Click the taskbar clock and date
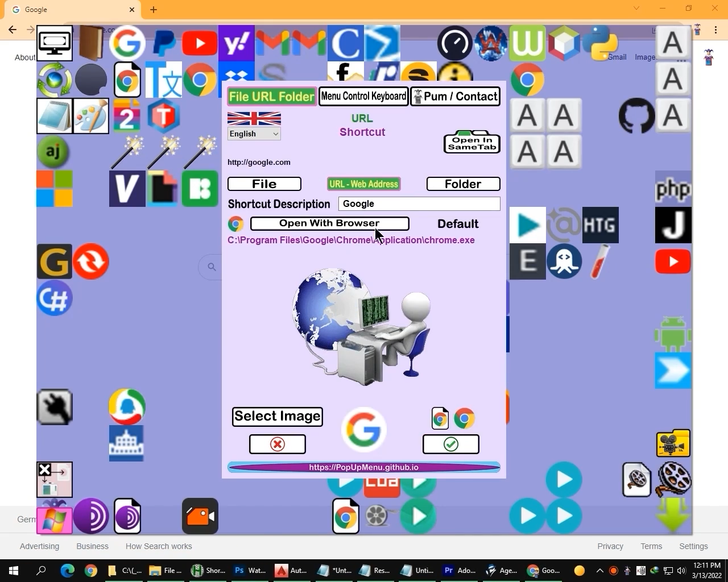Viewport: 728px width, 582px height. coord(707,571)
